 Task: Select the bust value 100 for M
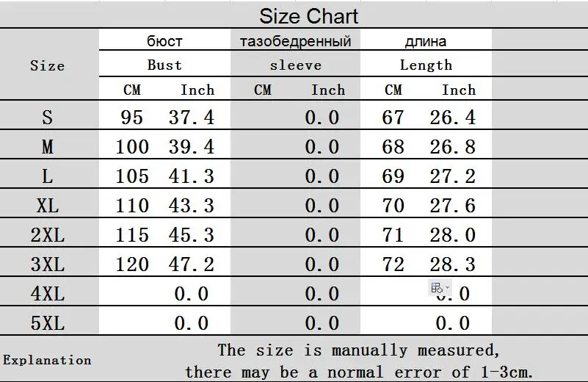(132, 146)
